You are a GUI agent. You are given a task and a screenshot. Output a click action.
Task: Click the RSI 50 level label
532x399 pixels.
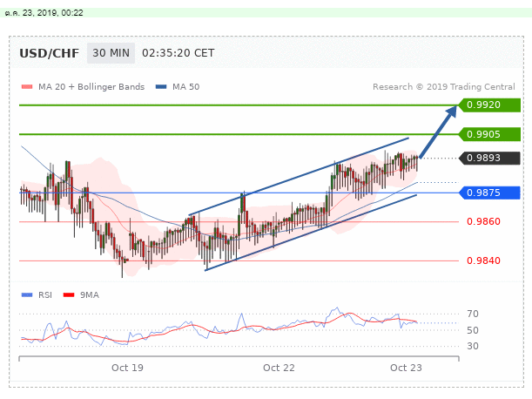pos(473,330)
